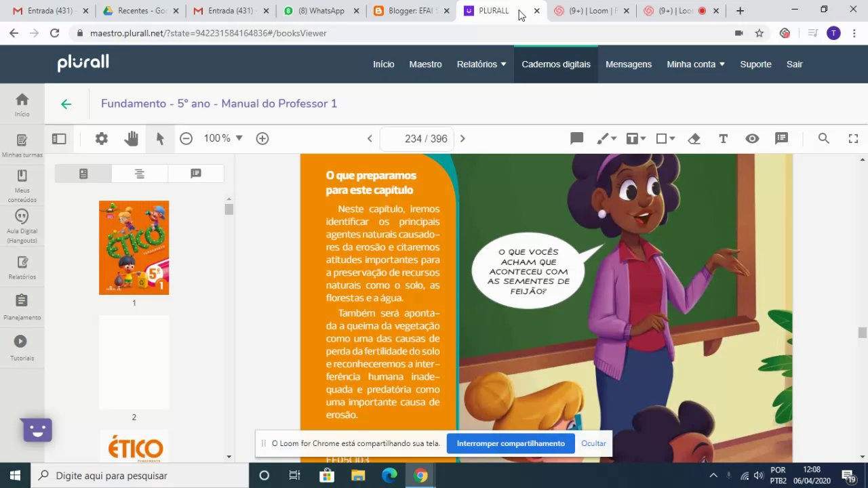Viewport: 868px width, 488px height.
Task: Click the Windows taskbar search box
Action: pos(140,476)
